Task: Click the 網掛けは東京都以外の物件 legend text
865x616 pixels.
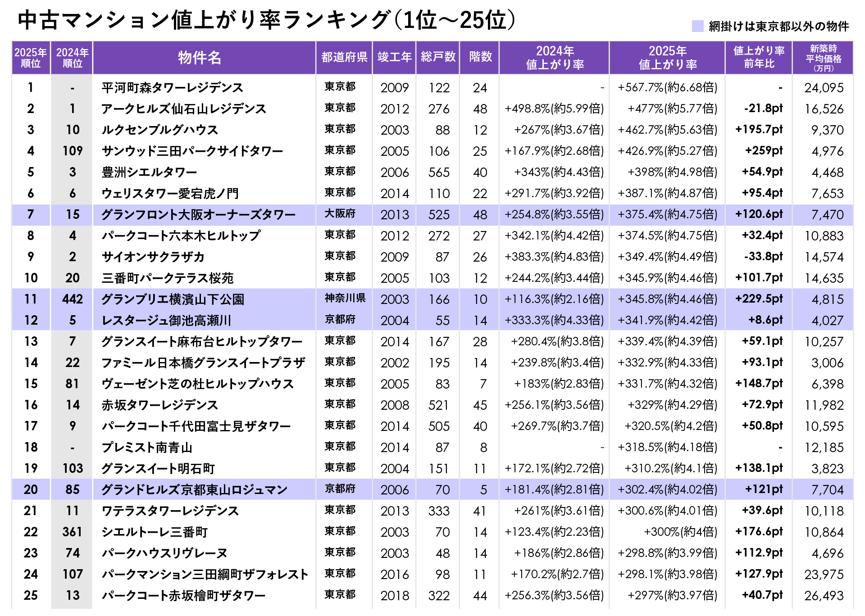Action: tap(778, 27)
